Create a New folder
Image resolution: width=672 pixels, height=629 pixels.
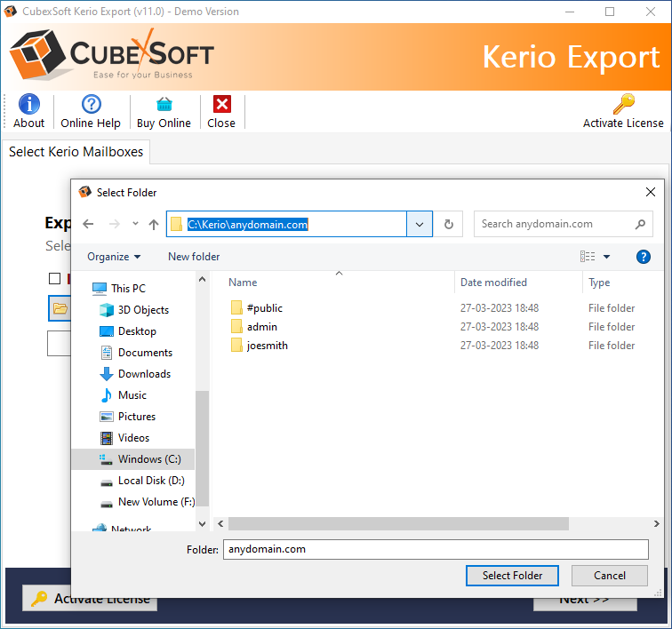[194, 257]
